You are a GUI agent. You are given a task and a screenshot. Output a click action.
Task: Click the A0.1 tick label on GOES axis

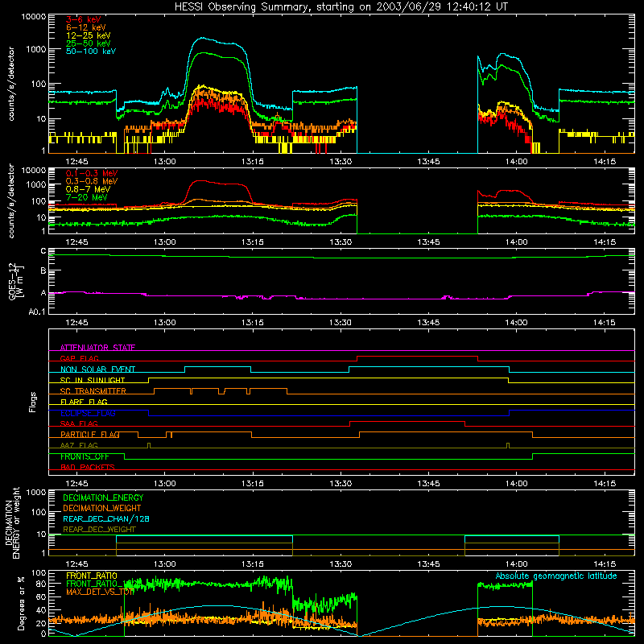[37, 312]
